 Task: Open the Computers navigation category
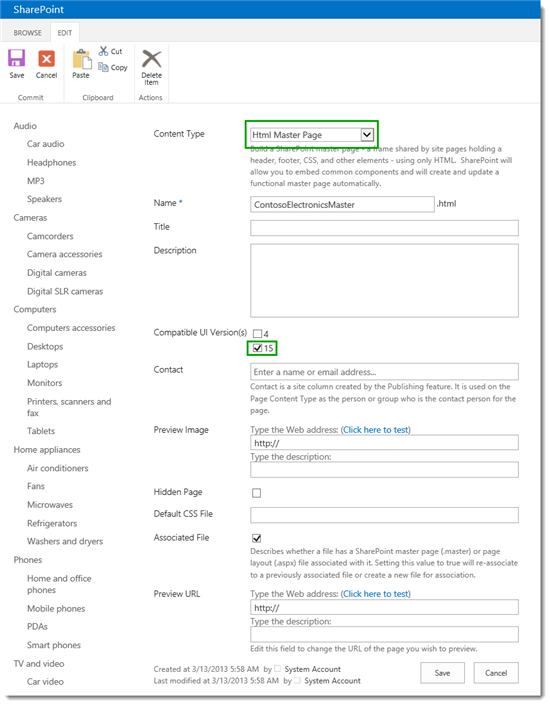pos(35,309)
